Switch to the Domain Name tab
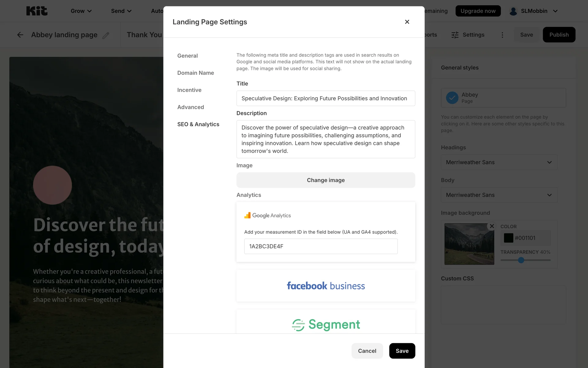Viewport: 588px width, 368px height. (195, 73)
